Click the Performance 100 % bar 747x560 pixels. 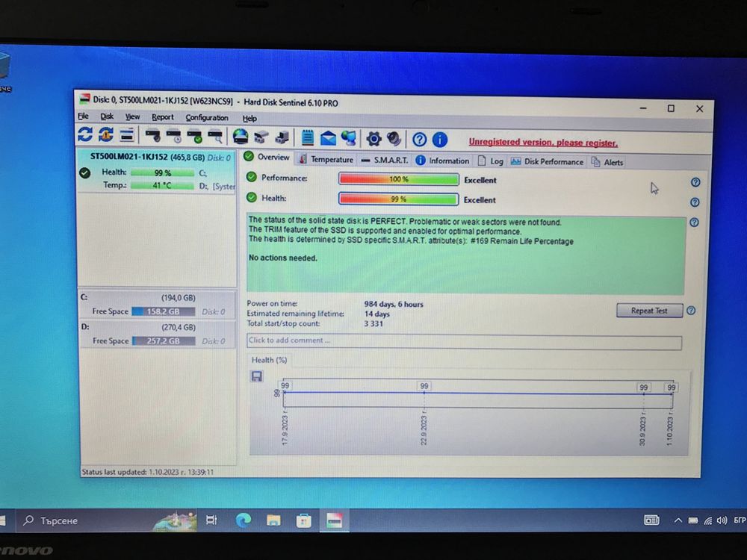398,179
